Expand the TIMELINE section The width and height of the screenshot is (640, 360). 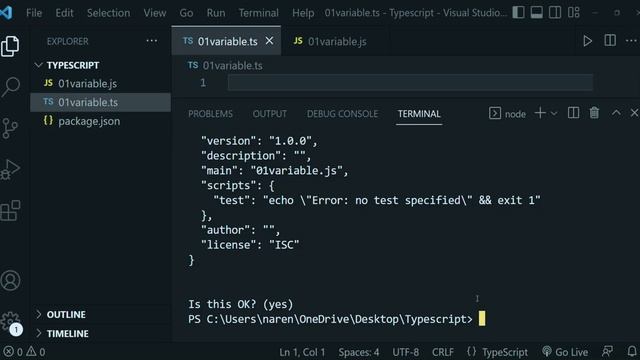pyautogui.click(x=101, y=333)
